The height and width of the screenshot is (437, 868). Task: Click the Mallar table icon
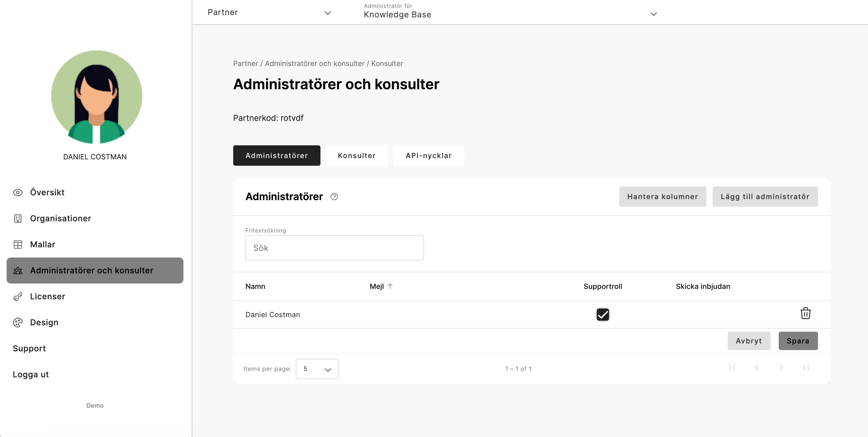coord(18,245)
